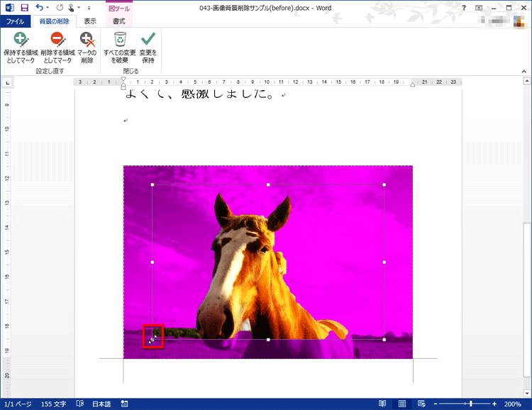
Task: Switch to the 背景の削除 tab
Action: 54,21
